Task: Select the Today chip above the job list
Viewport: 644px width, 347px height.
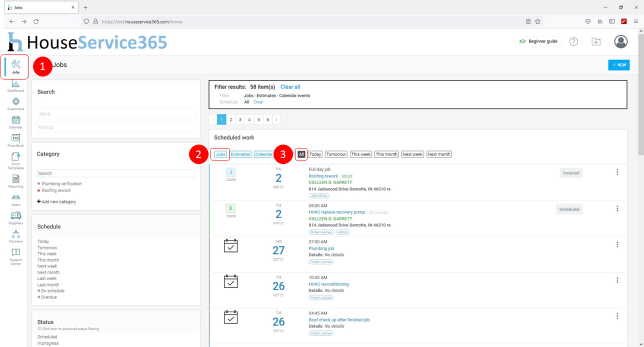Action: click(x=315, y=154)
